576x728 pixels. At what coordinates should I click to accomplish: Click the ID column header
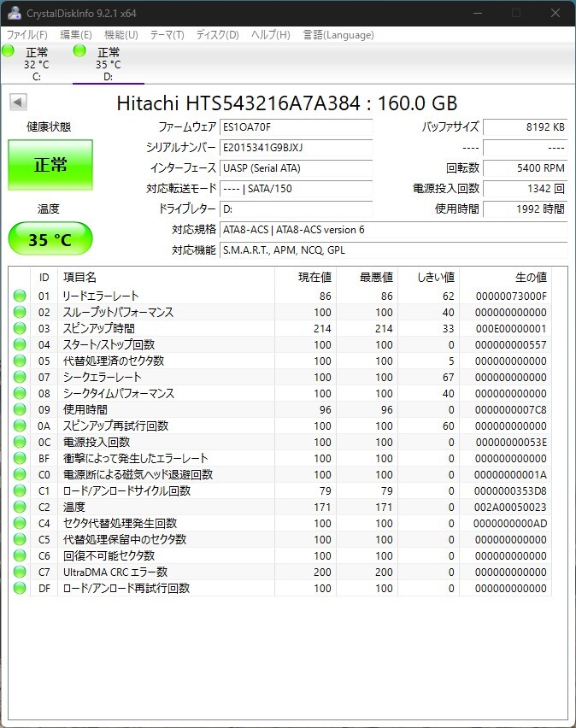point(44,277)
